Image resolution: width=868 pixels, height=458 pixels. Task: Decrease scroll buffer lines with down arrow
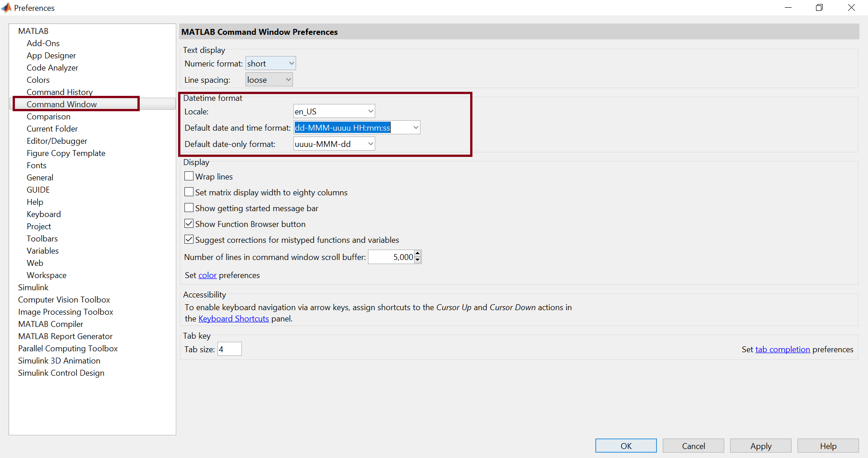(x=418, y=260)
